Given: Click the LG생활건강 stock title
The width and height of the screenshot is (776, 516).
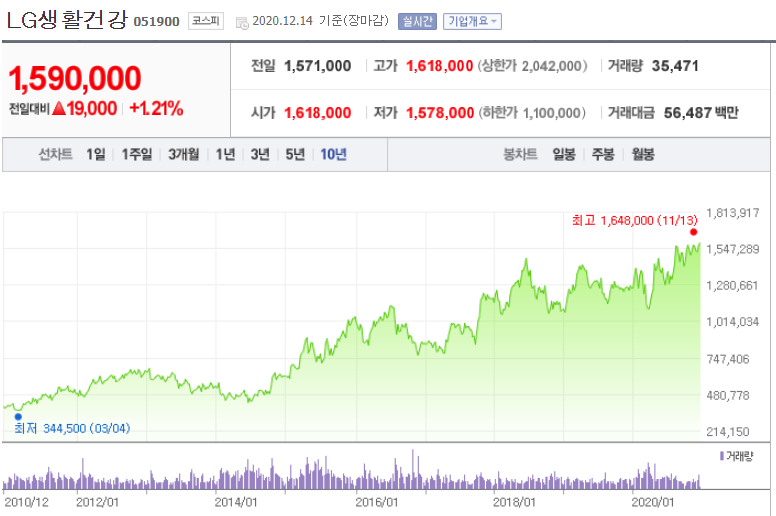Looking at the screenshot, I should click(x=67, y=20).
